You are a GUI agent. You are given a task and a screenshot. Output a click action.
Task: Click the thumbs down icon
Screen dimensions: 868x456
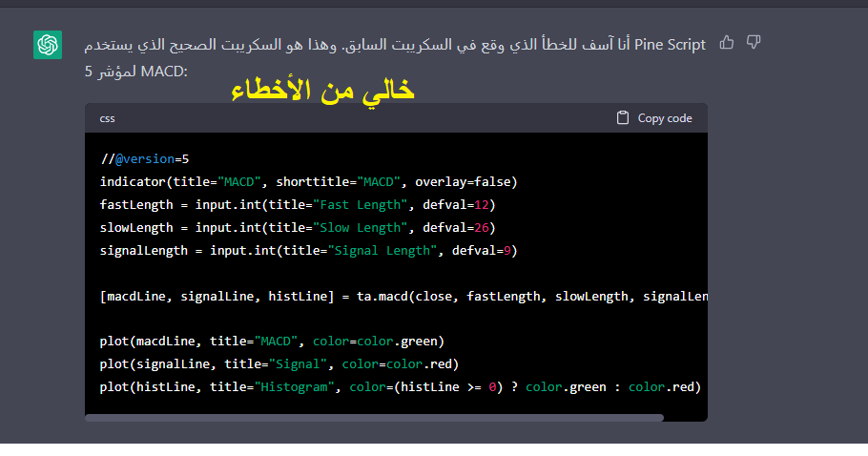tap(754, 42)
